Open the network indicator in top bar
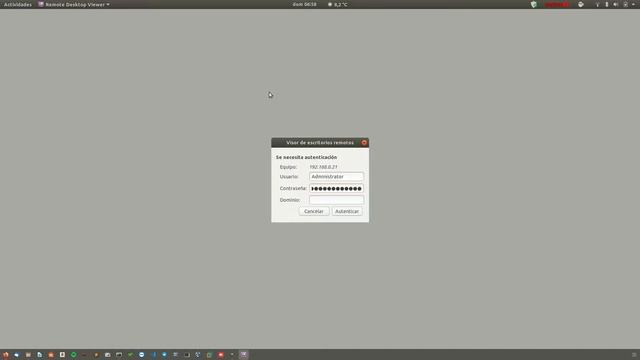The image size is (640, 360). coord(598,4)
